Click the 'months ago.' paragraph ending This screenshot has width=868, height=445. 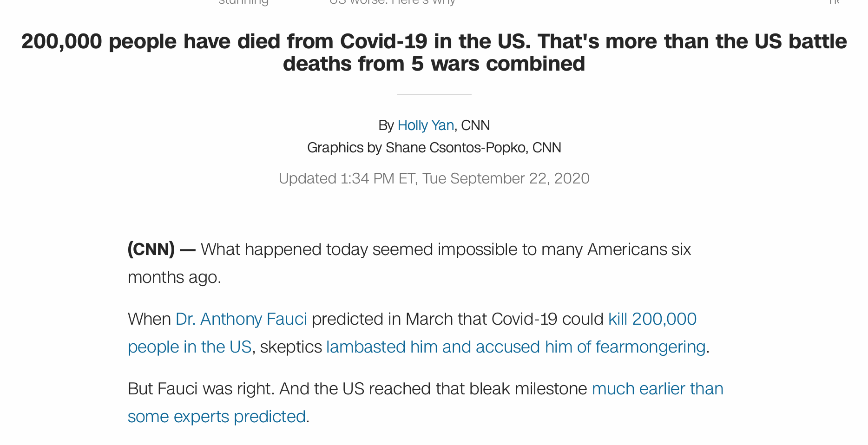[x=174, y=277]
